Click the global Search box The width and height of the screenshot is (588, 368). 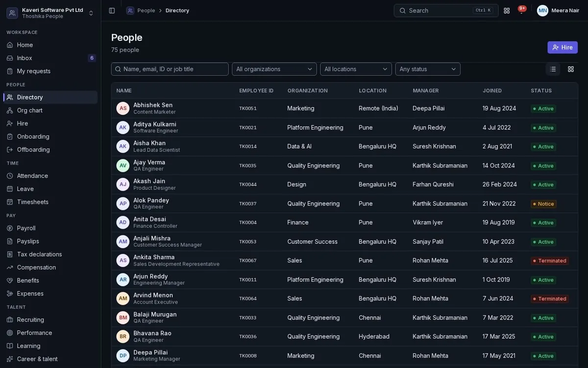[x=446, y=10]
